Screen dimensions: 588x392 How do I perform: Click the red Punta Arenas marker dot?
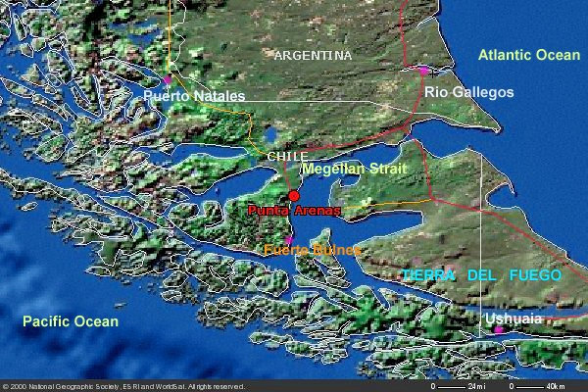click(294, 196)
